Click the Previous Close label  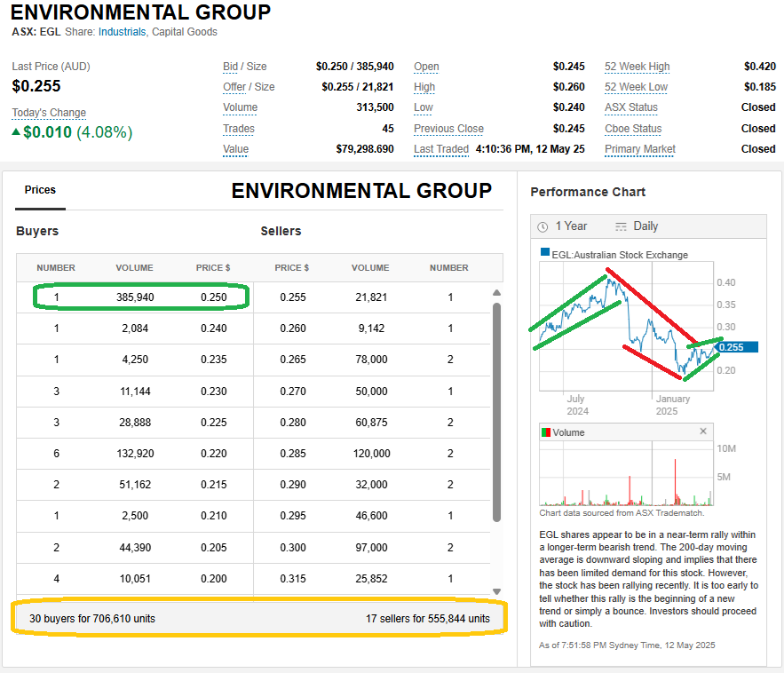448,129
